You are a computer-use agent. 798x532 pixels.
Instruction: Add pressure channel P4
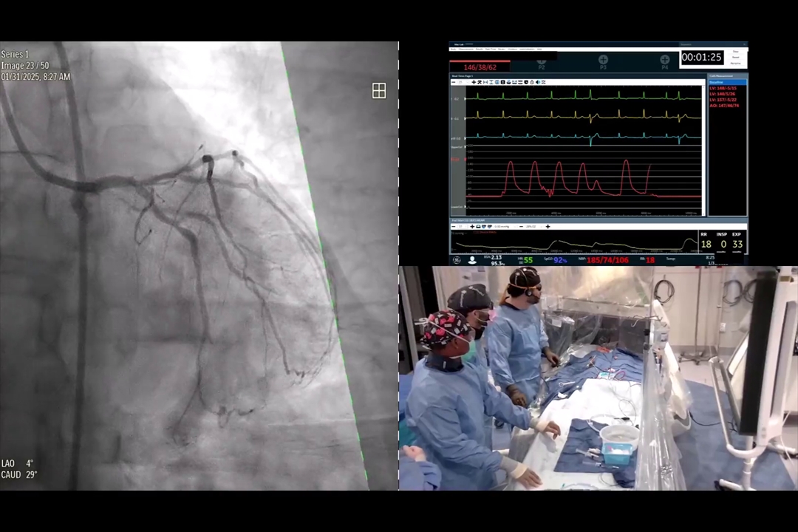pos(664,61)
